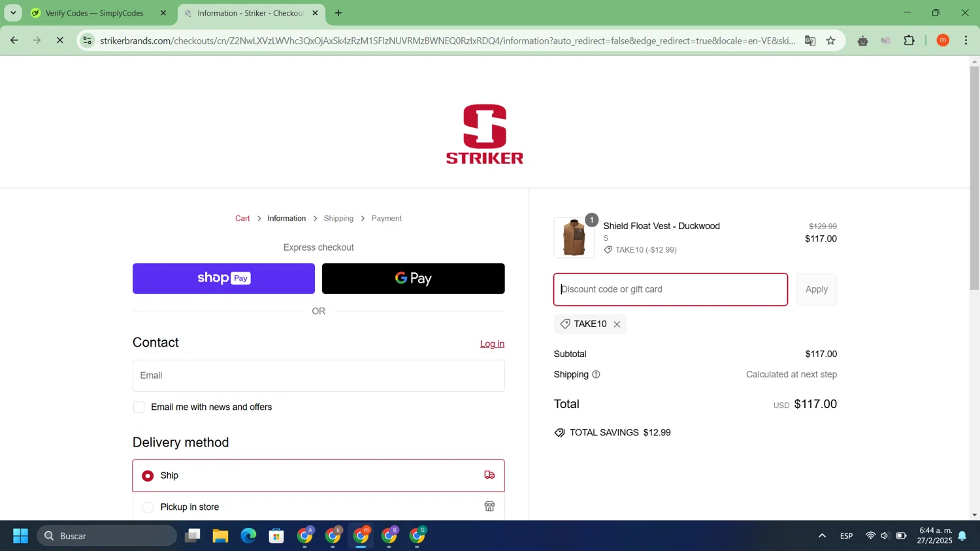Open the Wi-Fi network icon
The height and width of the screenshot is (551, 980).
pos(870,536)
